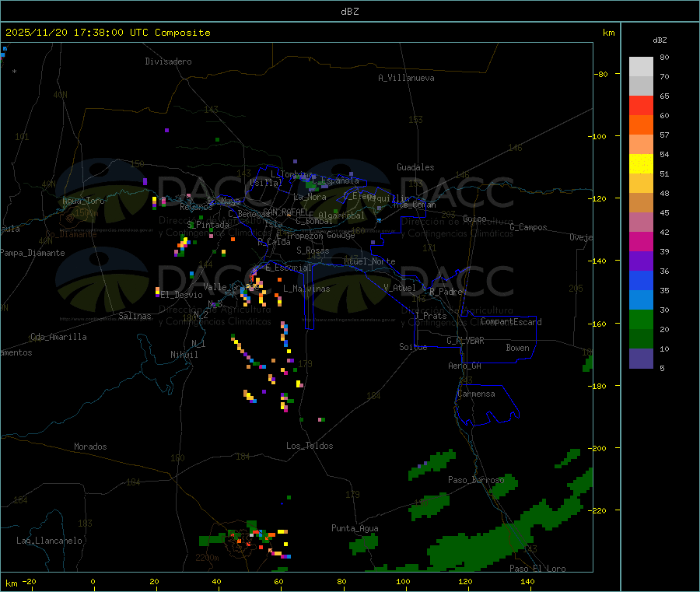
Task: Select the 35 dBZ blue legend swatch
Action: [x=641, y=300]
